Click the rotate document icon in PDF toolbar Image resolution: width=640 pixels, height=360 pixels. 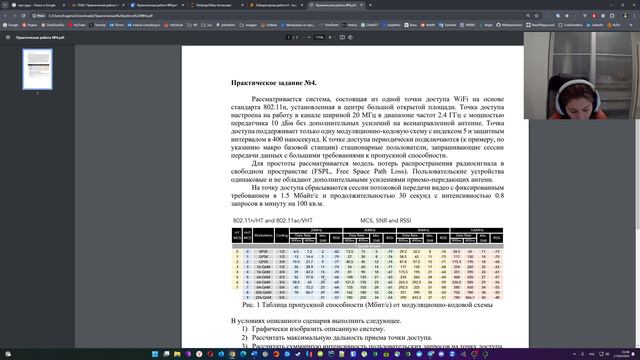[350, 37]
